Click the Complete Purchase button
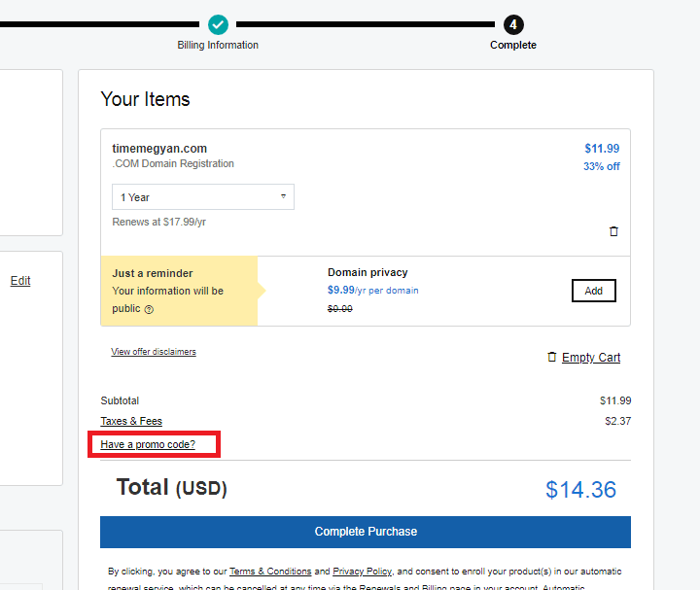Image resolution: width=700 pixels, height=590 pixels. coord(366,532)
